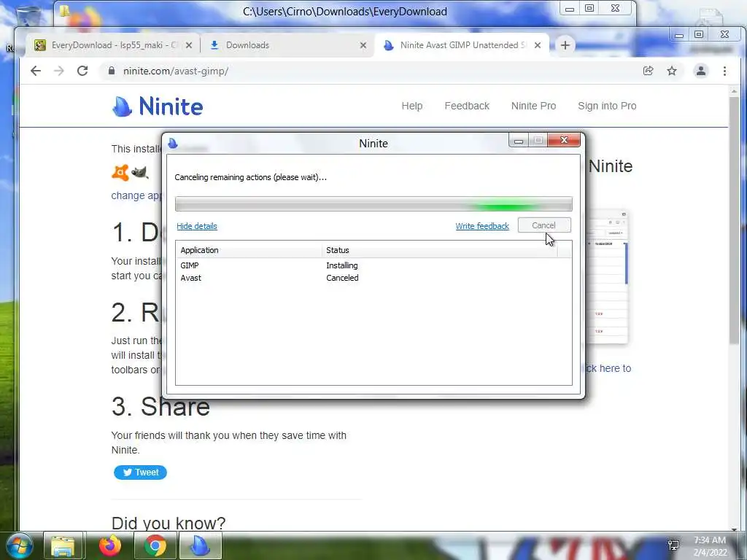The image size is (747, 560).
Task: Close the EveryDownload tab
Action: tap(189, 45)
